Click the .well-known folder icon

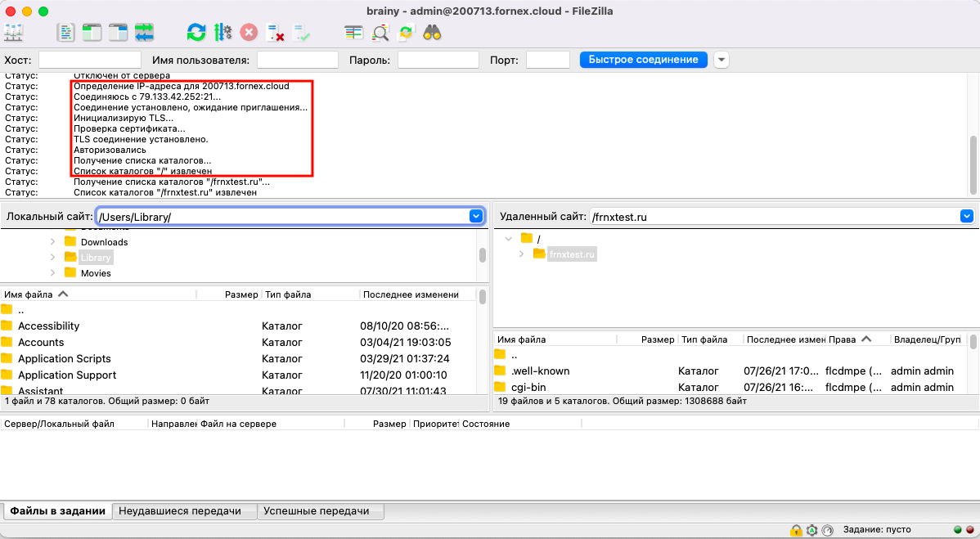click(x=500, y=371)
